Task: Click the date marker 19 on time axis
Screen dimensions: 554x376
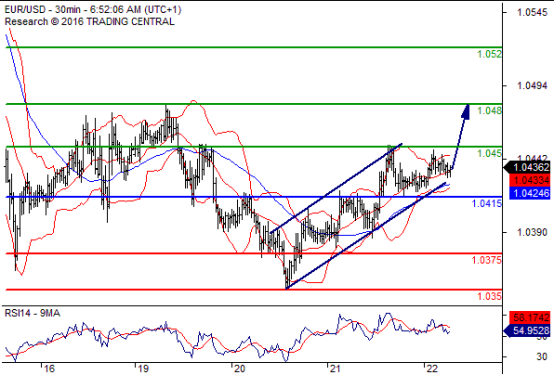Action: 142,369
